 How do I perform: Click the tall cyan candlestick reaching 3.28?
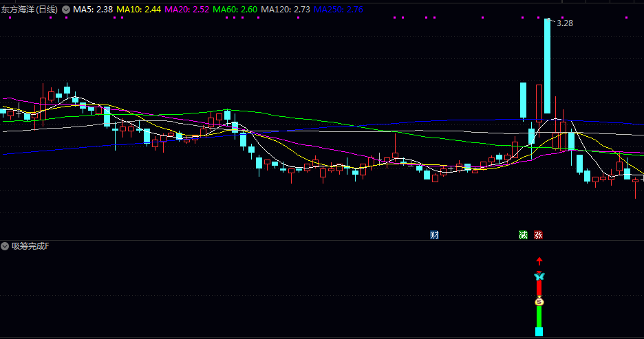pyautogui.click(x=547, y=66)
